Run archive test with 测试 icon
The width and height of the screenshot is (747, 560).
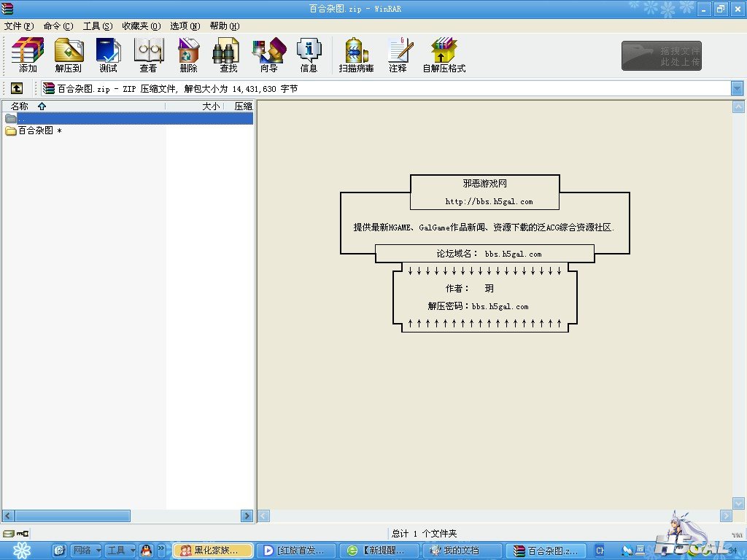108,55
